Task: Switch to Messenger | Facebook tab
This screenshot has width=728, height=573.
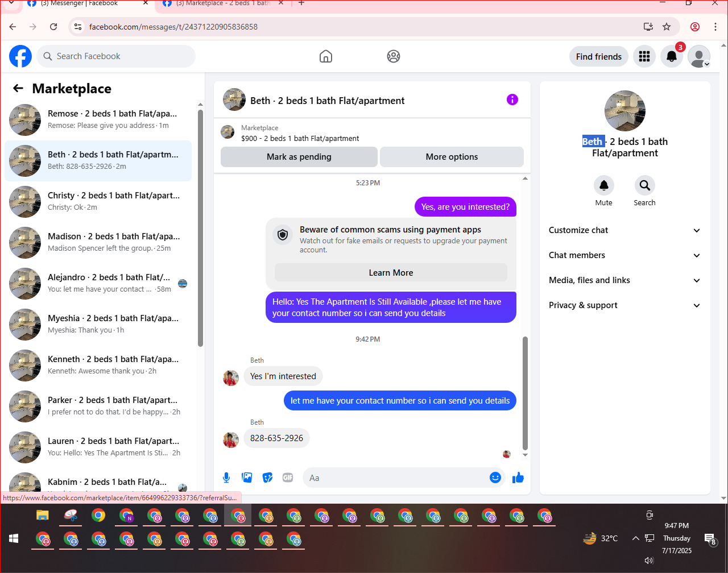Action: pyautogui.click(x=88, y=4)
